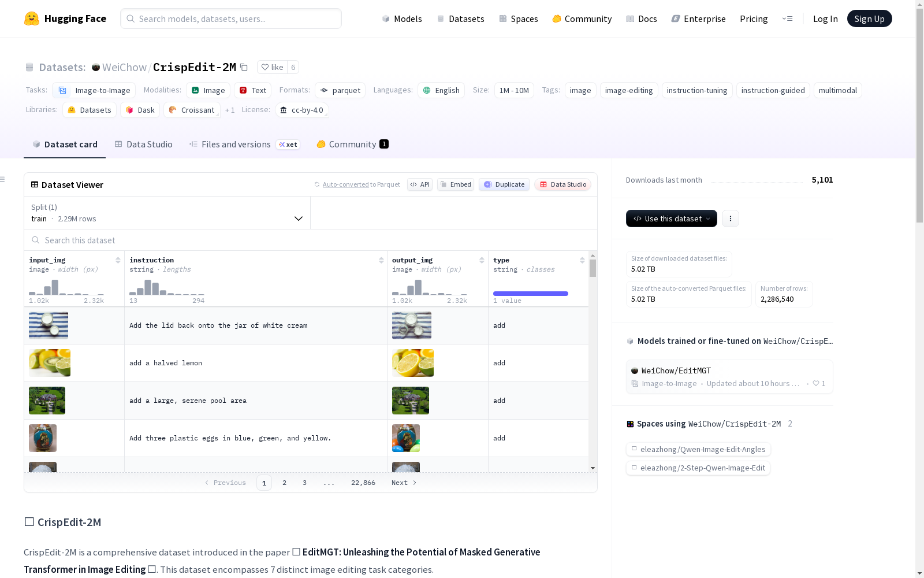Click the instruction-tuning tag

coord(697,90)
